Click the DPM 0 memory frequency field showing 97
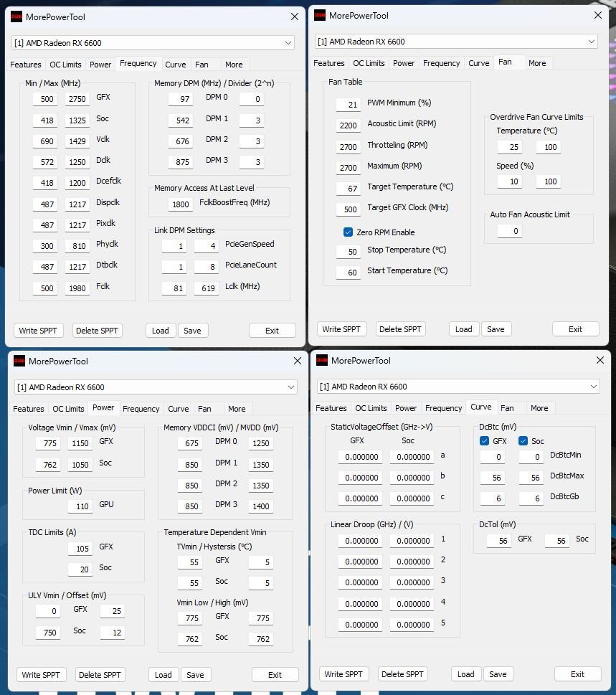The height and width of the screenshot is (695, 616). [x=181, y=99]
